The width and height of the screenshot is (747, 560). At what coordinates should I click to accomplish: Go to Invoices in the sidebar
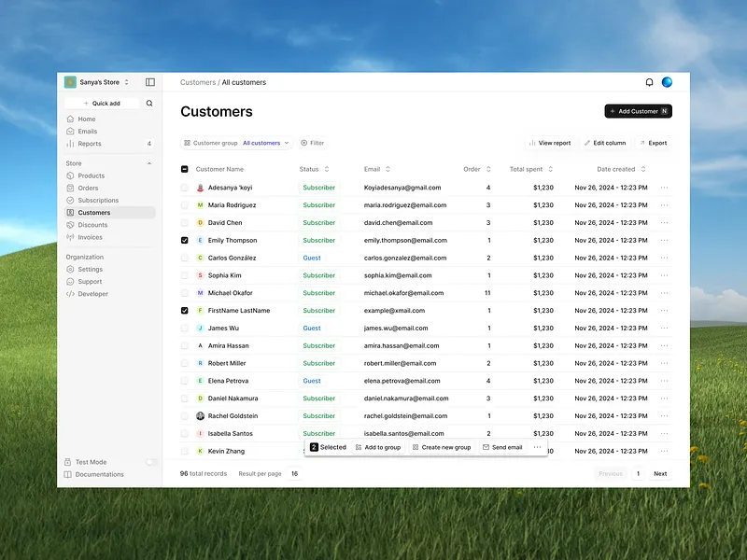[x=86, y=237]
